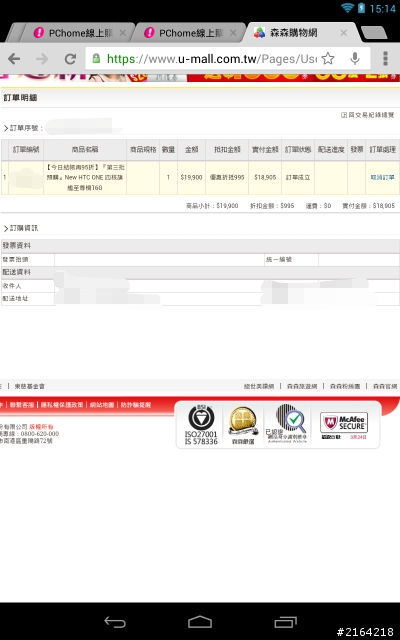The width and height of the screenshot is (400, 640).
Task: Click the 隱私權保護政策 footer link
Action: tap(62, 405)
